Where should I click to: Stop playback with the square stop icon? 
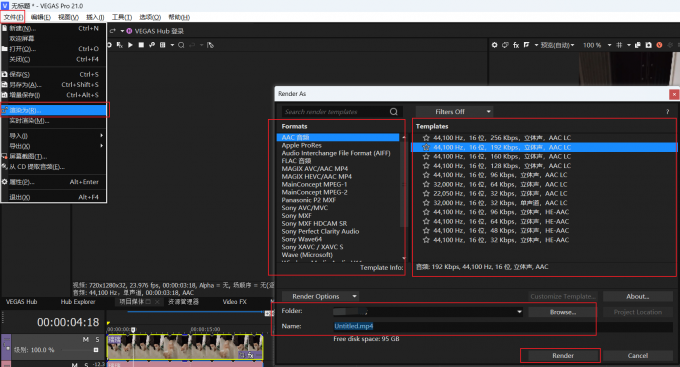[x=141, y=45]
